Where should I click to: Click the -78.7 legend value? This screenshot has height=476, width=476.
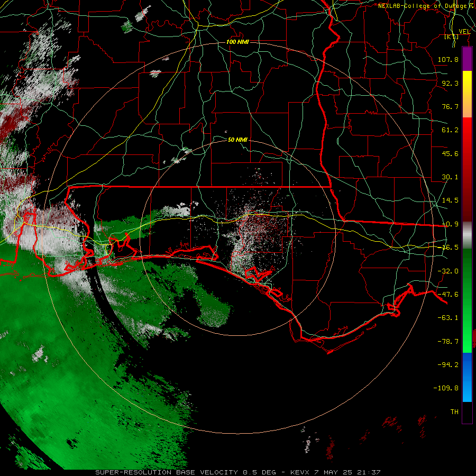coord(448,342)
